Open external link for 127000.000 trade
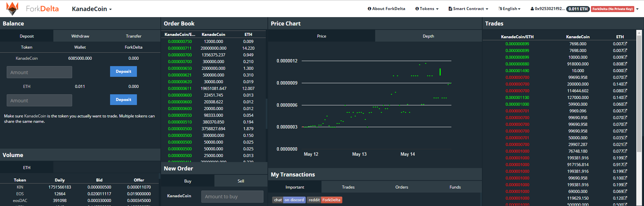This screenshot has width=644, height=206. coord(625,97)
